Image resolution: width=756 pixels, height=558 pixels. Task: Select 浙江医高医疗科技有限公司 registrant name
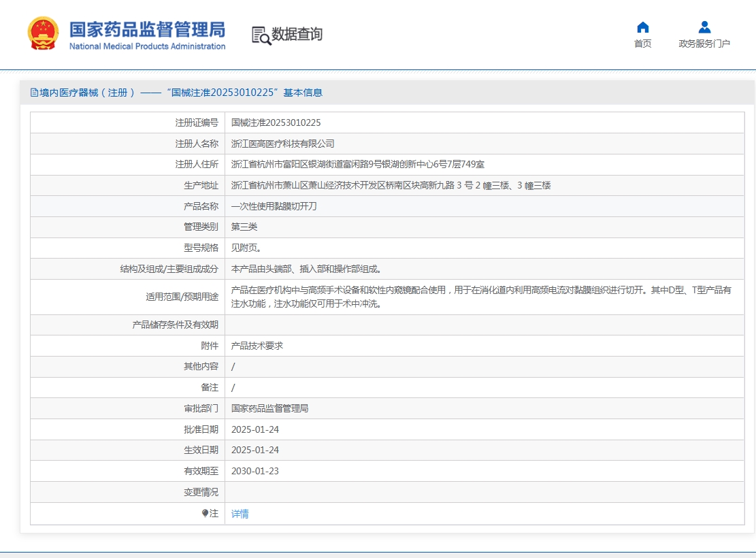[282, 144]
